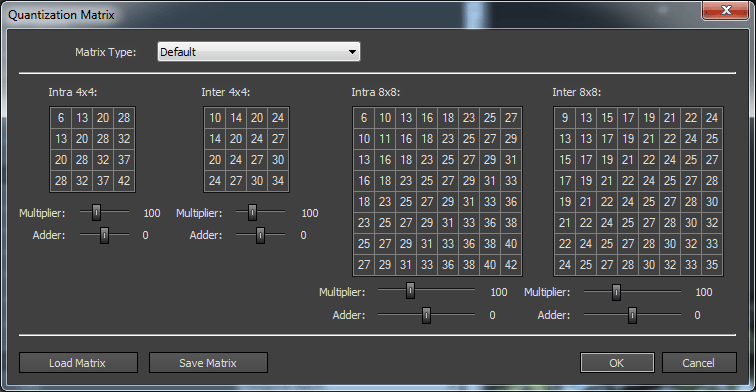This screenshot has height=392, width=756.
Task: Click Inter 4x4 Adder value 0
Action: (303, 235)
